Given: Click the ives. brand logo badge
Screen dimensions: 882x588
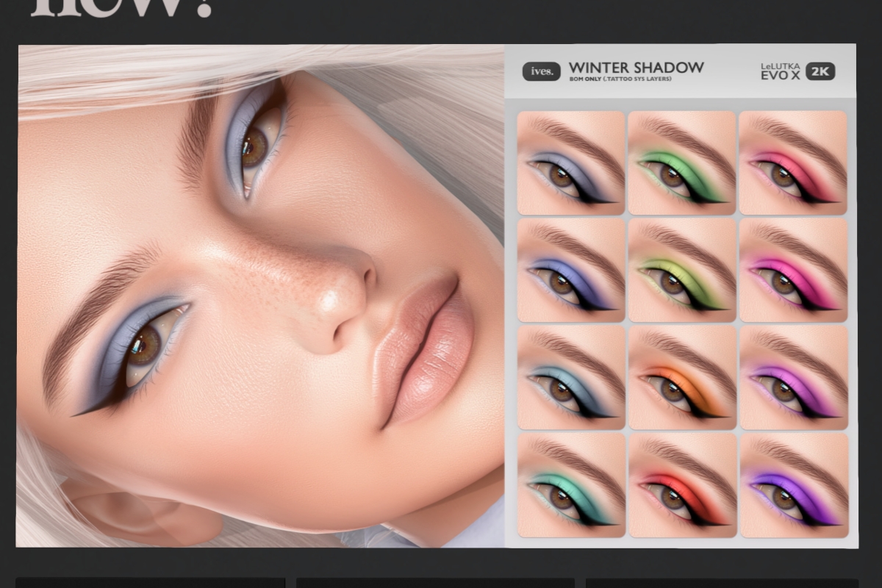Looking at the screenshot, I should pyautogui.click(x=542, y=71).
